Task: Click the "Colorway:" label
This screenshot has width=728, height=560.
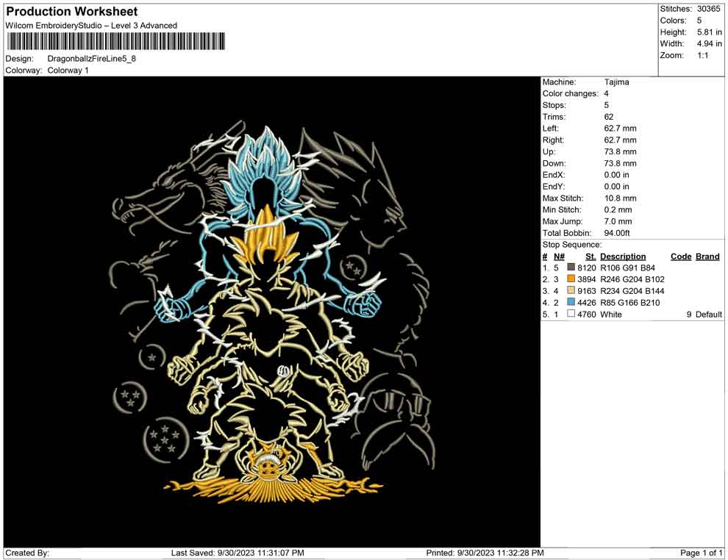Action: [x=24, y=71]
